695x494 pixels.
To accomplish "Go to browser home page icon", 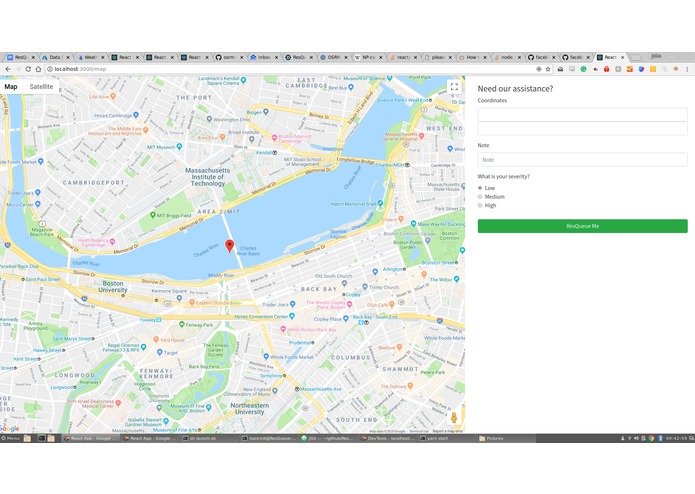I will click(x=38, y=69).
